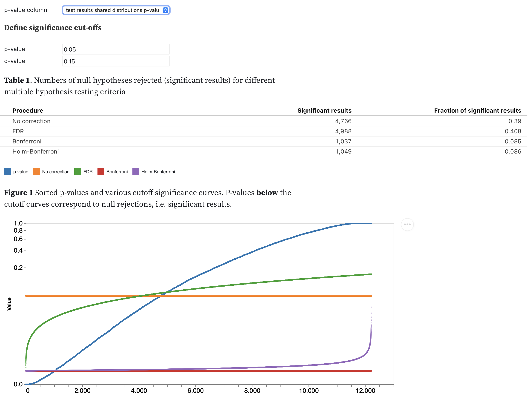The height and width of the screenshot is (393, 532).
Task: Click the 0.39 fraction cell
Action: tap(515, 121)
